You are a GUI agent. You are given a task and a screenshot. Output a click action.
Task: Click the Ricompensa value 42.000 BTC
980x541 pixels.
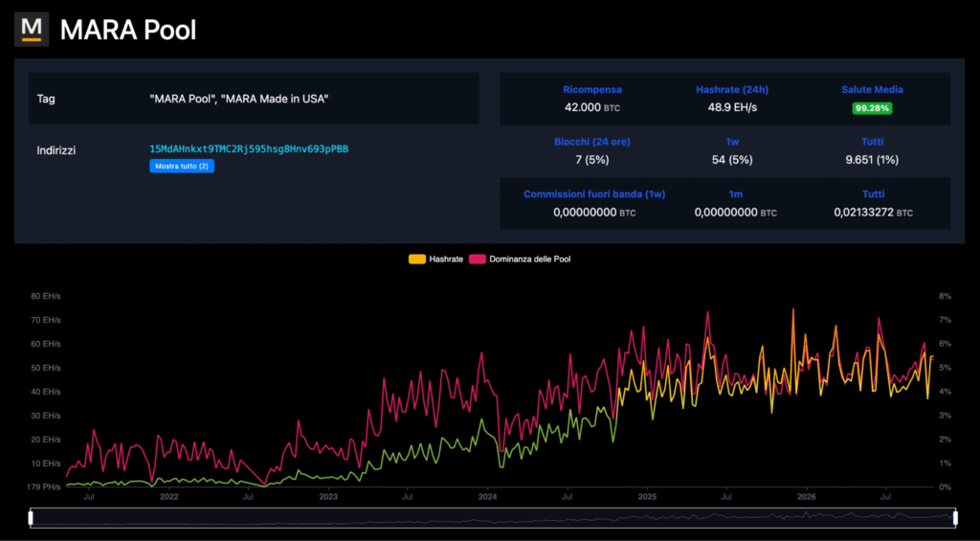[591, 107]
